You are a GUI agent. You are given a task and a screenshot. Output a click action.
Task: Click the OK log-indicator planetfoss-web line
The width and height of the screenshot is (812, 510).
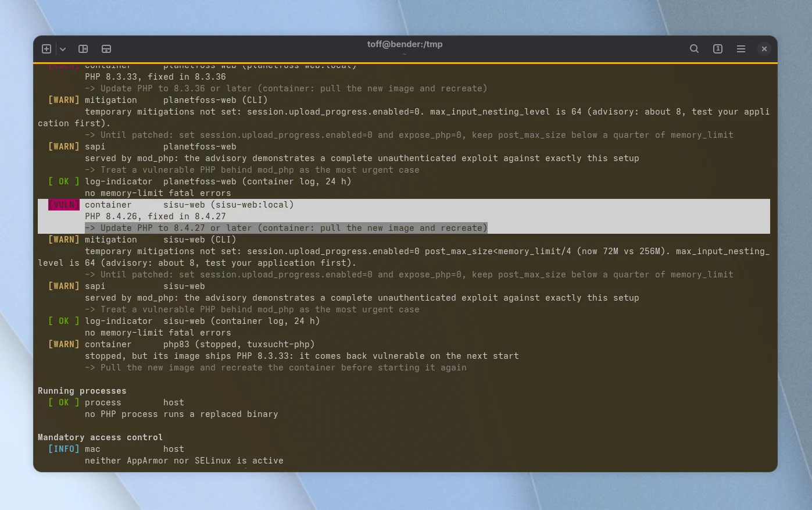coord(200,181)
